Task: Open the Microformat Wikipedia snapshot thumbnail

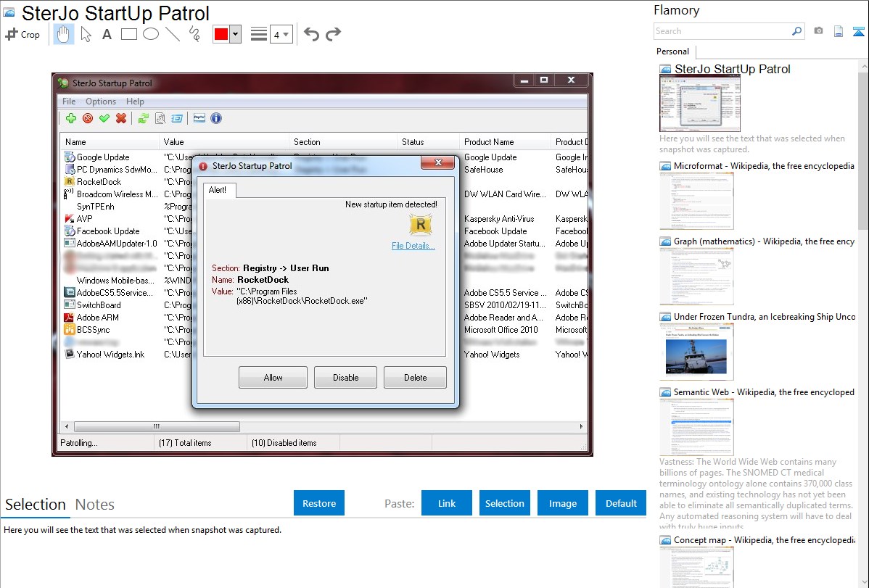Action: (x=696, y=201)
